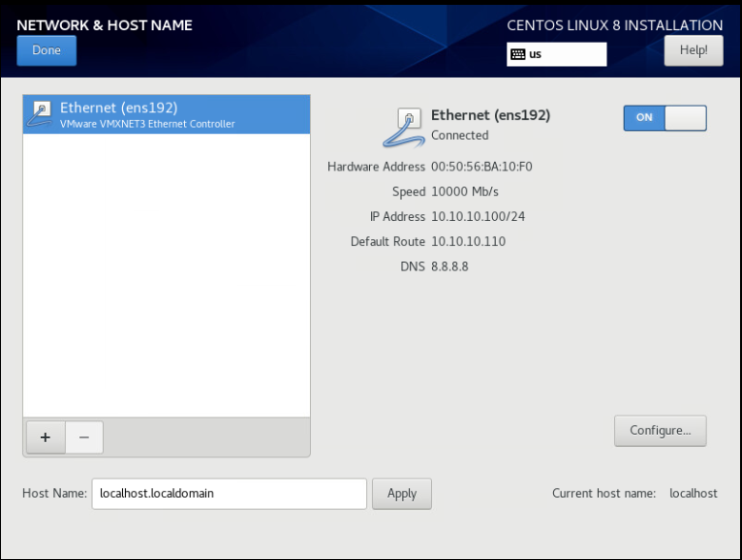The height and width of the screenshot is (560, 742).
Task: Click VMware VMXNET3 Ethernet Controller subtitle
Action: tap(147, 124)
